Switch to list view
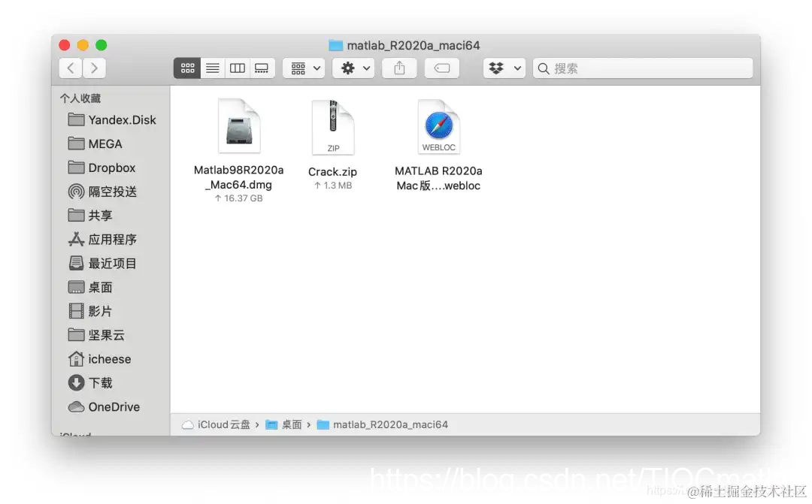 coord(212,68)
